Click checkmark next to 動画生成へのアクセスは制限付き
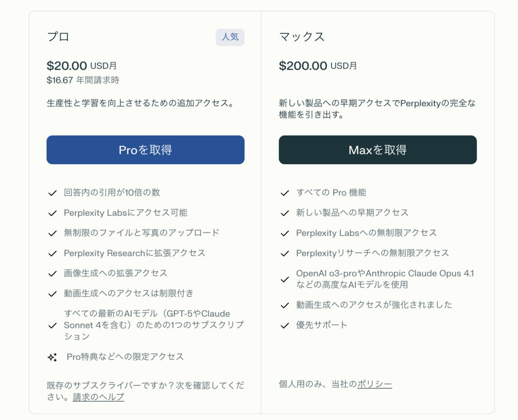 (52, 294)
